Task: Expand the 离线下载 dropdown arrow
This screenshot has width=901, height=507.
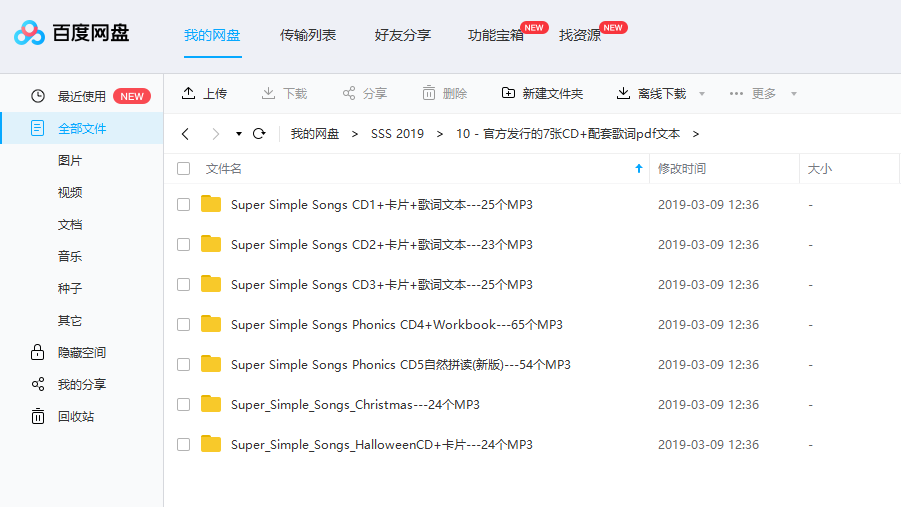Action: (702, 94)
